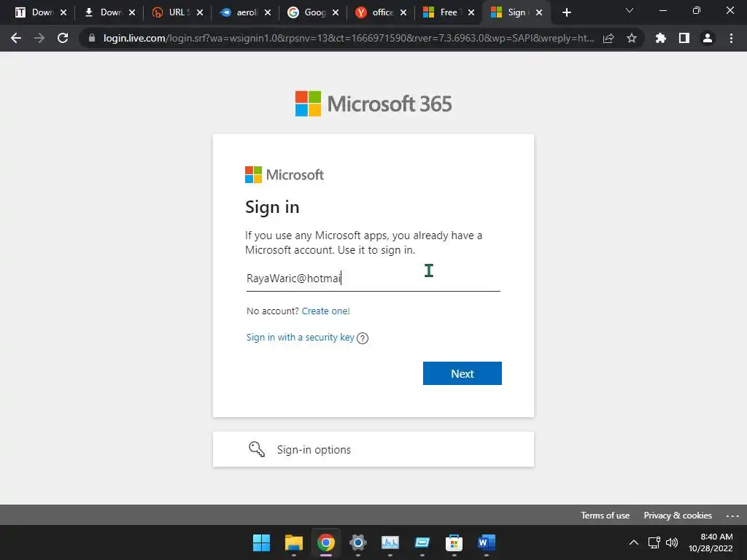Open a new browser tab
747x560 pixels.
click(x=566, y=12)
